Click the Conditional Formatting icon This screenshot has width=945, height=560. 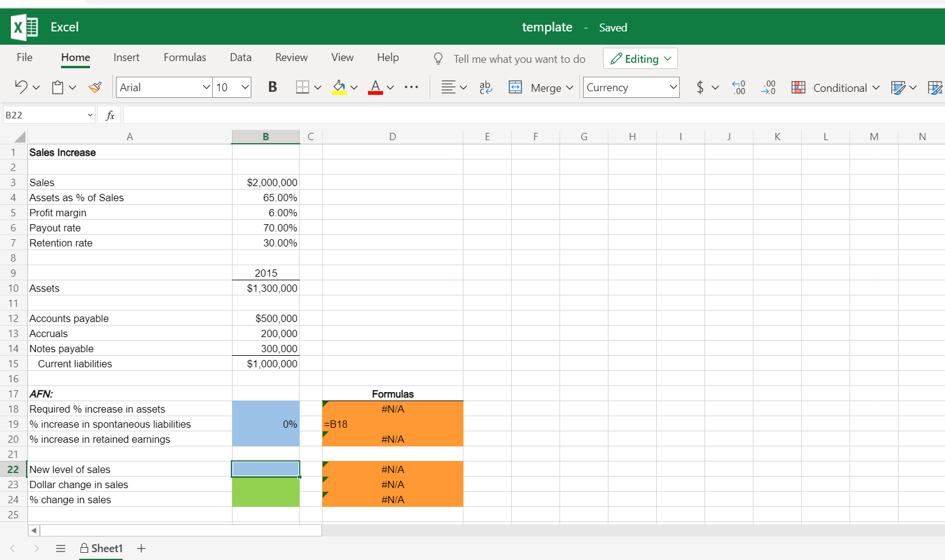(798, 87)
